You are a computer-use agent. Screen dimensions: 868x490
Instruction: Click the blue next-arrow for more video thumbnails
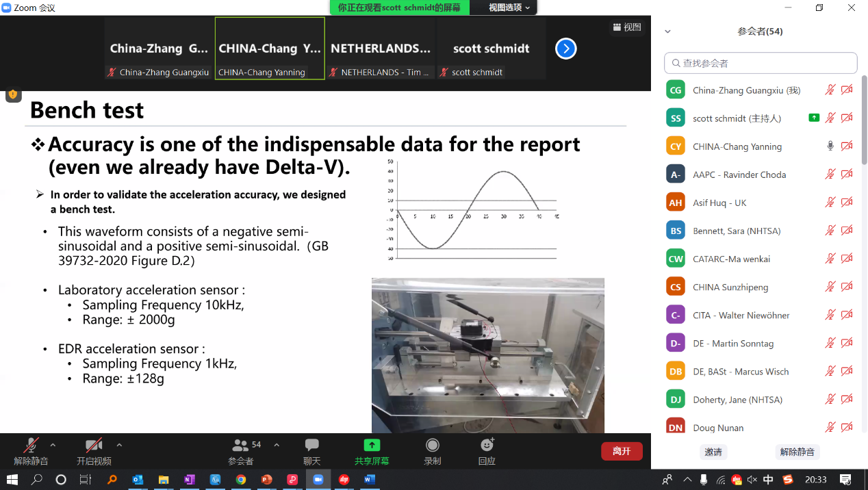(565, 49)
